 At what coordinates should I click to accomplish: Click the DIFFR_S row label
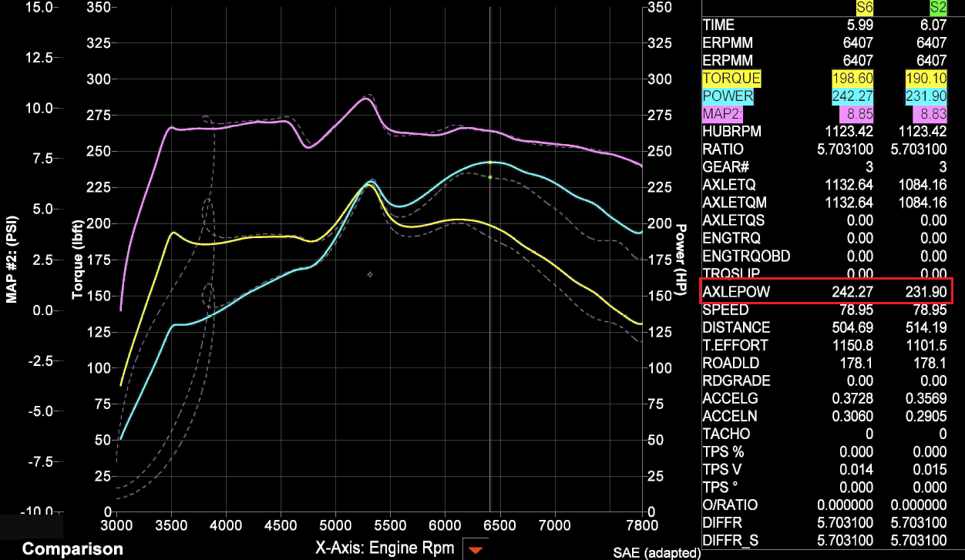tap(731, 540)
